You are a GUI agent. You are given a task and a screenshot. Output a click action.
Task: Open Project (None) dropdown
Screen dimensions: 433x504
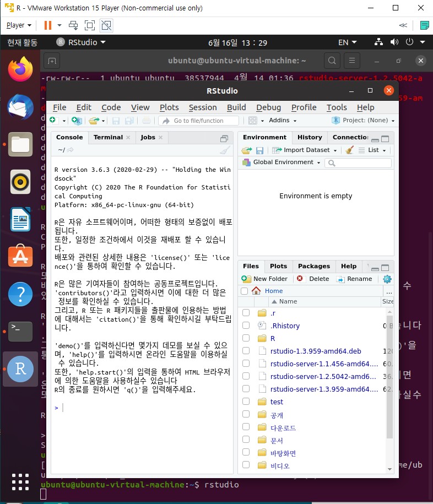tap(363, 120)
